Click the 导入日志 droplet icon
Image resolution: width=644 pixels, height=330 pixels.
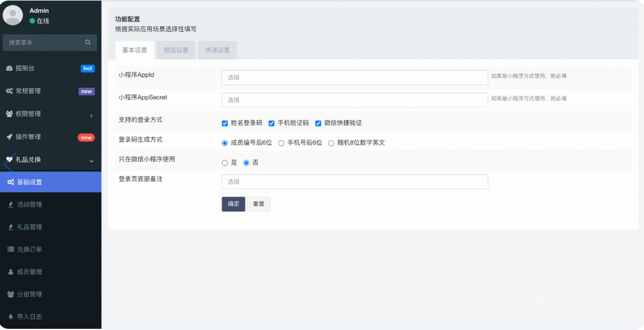coord(10,317)
